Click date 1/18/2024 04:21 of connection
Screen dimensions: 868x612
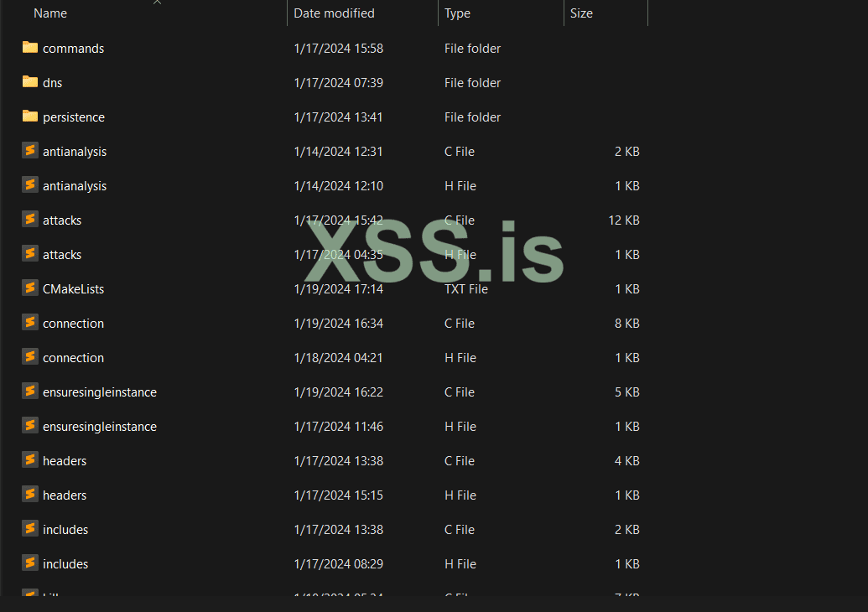[338, 357]
